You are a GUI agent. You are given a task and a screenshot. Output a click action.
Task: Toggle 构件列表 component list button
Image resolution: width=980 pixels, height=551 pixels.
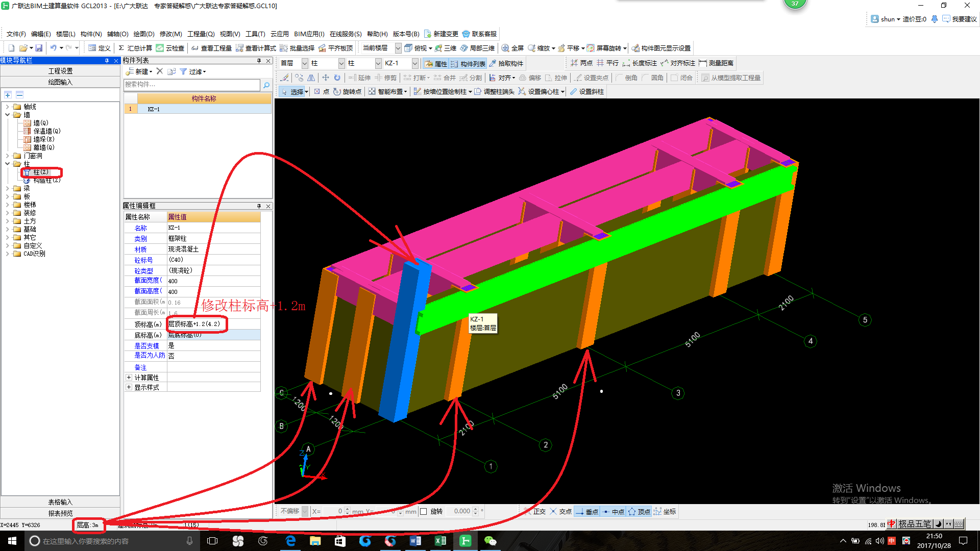point(468,63)
